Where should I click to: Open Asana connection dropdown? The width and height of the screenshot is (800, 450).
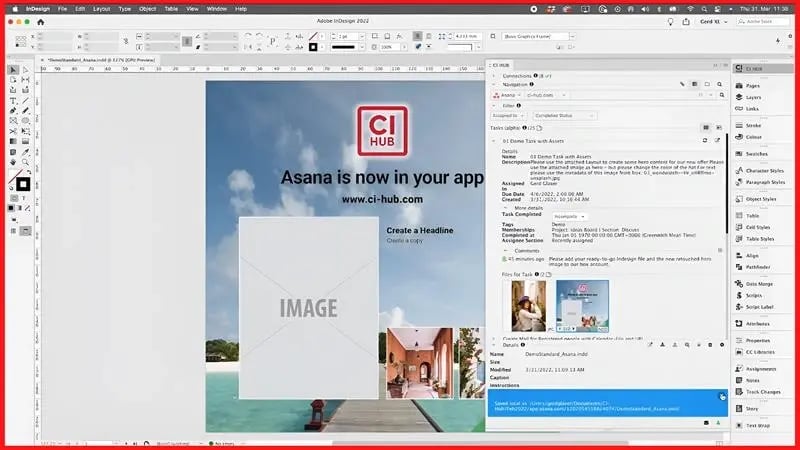pos(507,95)
